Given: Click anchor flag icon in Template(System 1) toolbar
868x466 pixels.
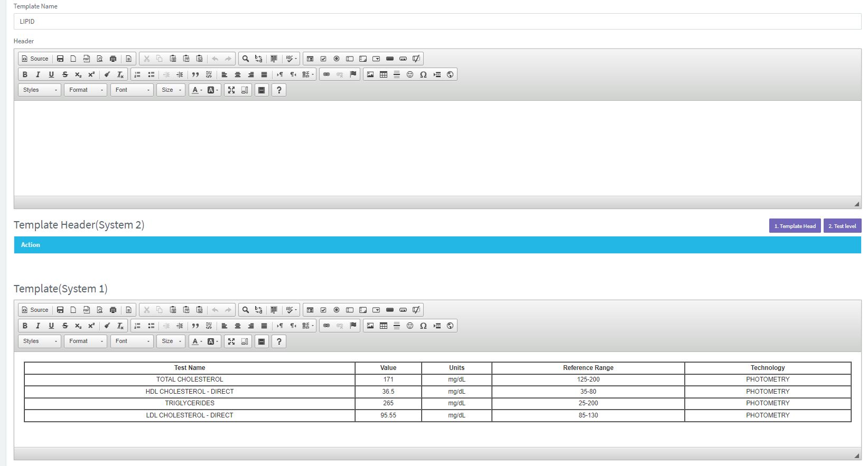Looking at the screenshot, I should (353, 326).
